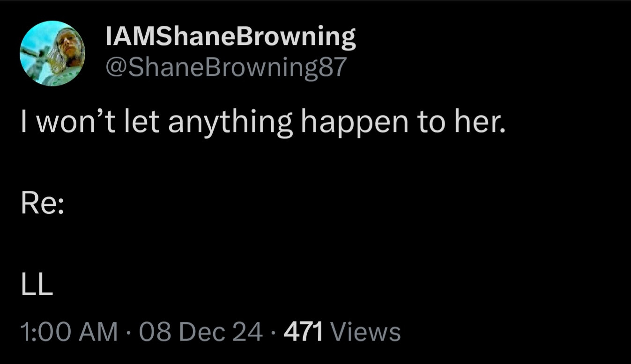Open the IAMShaneBrowning profile avatar
The image size is (631, 364).
point(52,53)
